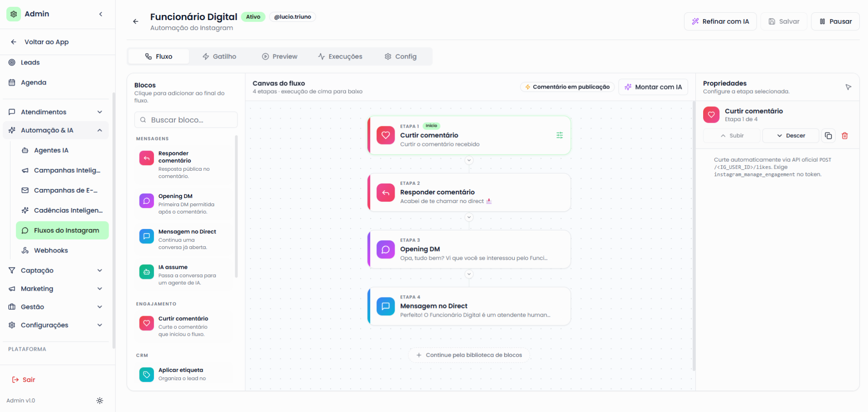868x412 pixels.
Task: Open Agentes IA in the sidebar
Action: 62,150
